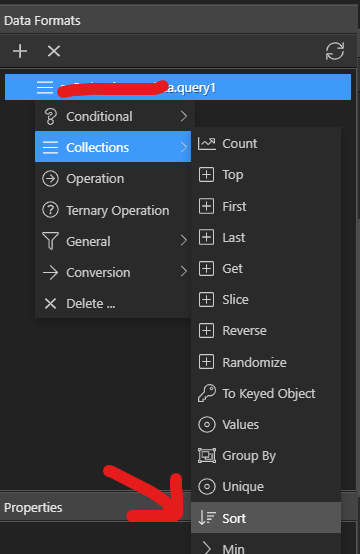
Task: Select Group By formatter
Action: (266, 455)
